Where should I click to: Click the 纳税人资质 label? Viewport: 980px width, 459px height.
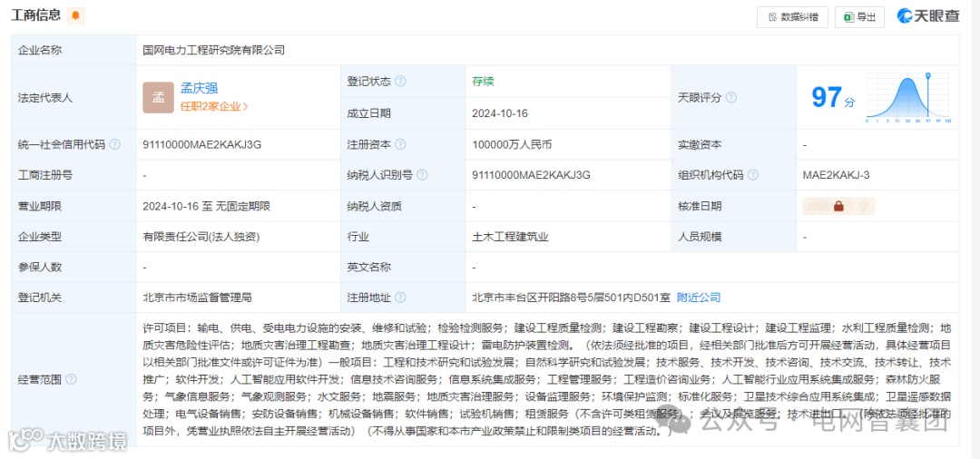375,206
